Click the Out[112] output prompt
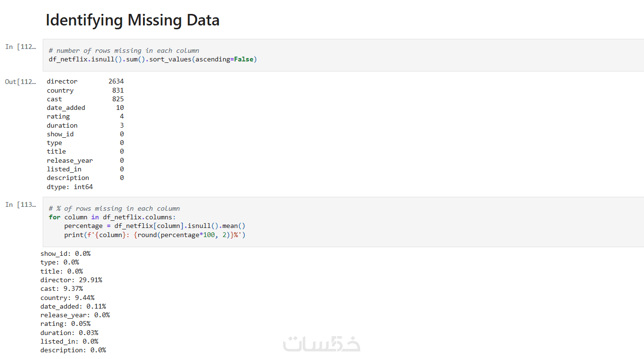 [21, 82]
